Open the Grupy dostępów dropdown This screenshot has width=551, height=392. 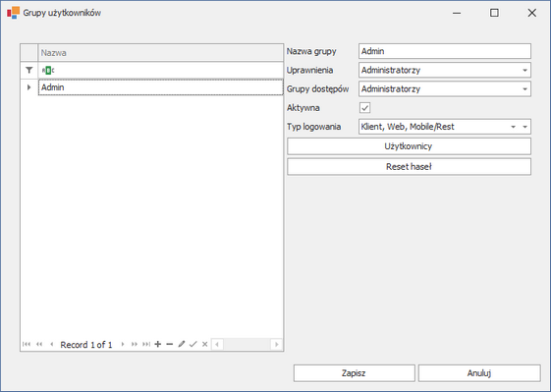tap(525, 89)
